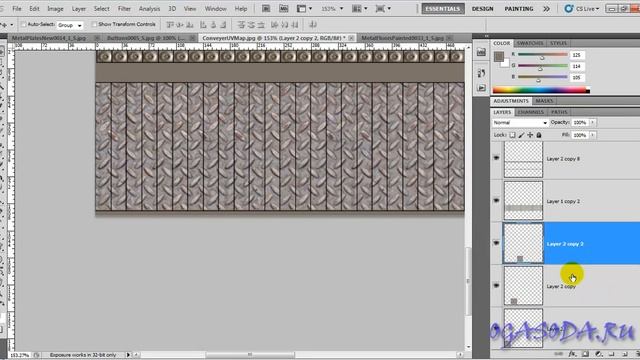Click Auto-Align Layers icon
This screenshot has width=640, height=360.
pyautogui.click(x=313, y=25)
